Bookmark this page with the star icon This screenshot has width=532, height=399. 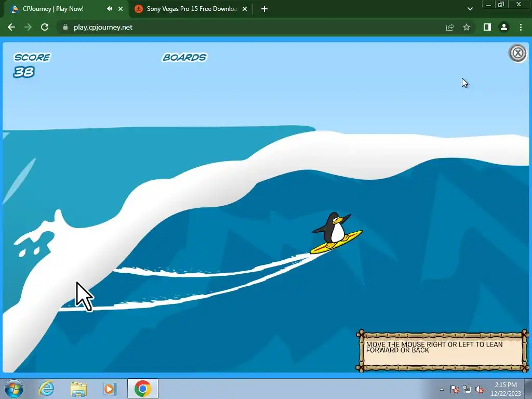coord(467,27)
